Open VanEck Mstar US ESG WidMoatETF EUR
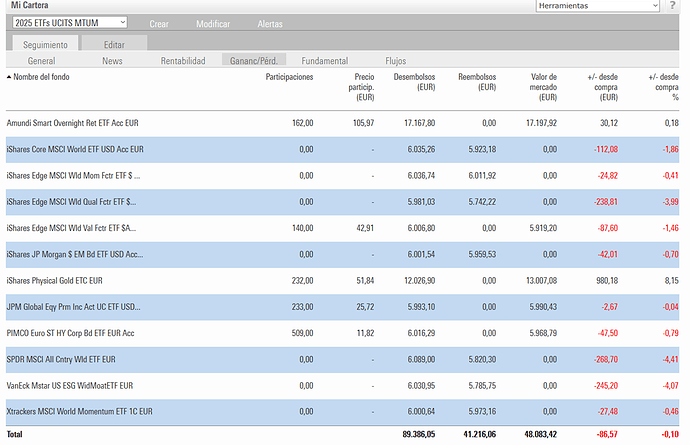This screenshot has width=690, height=445. click(x=70, y=386)
